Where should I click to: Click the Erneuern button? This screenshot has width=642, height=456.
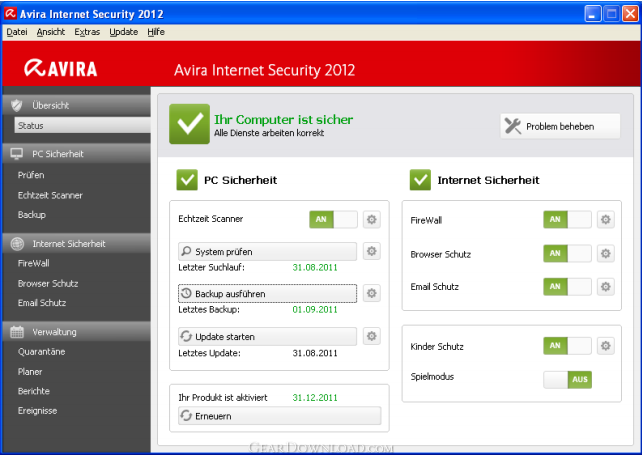click(280, 416)
